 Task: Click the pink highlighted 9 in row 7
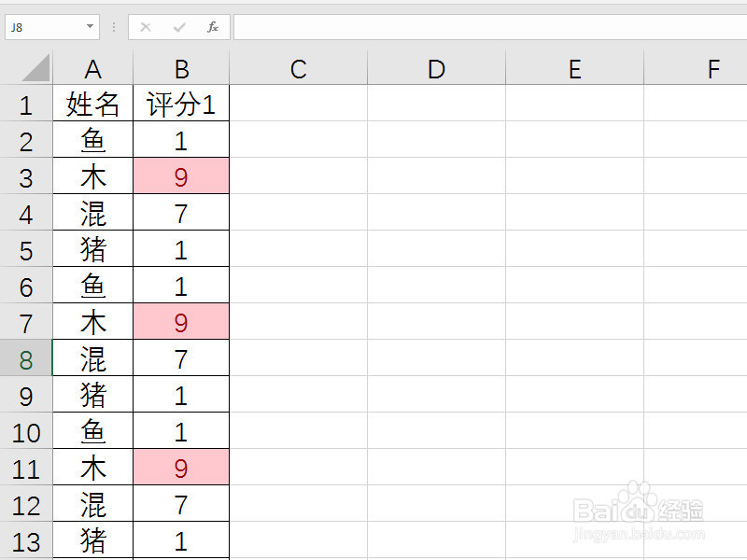pyautogui.click(x=181, y=322)
